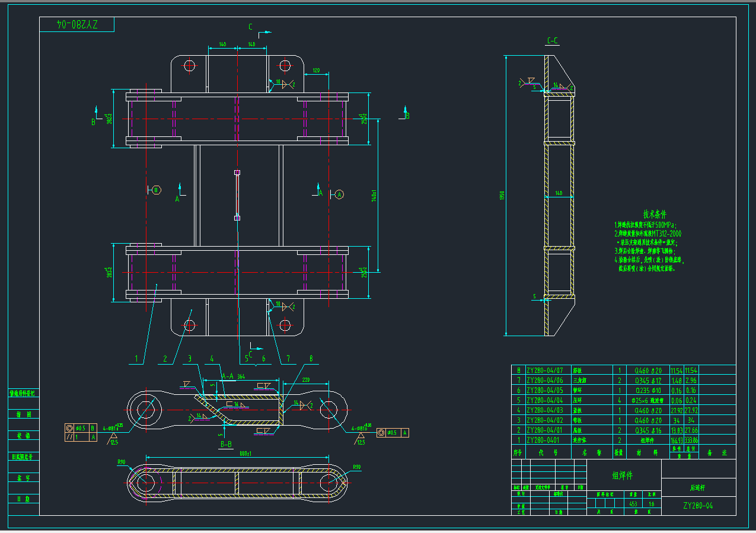The height and width of the screenshot is (533, 756).
Task: Select the B-B section view label
Action: point(226,443)
